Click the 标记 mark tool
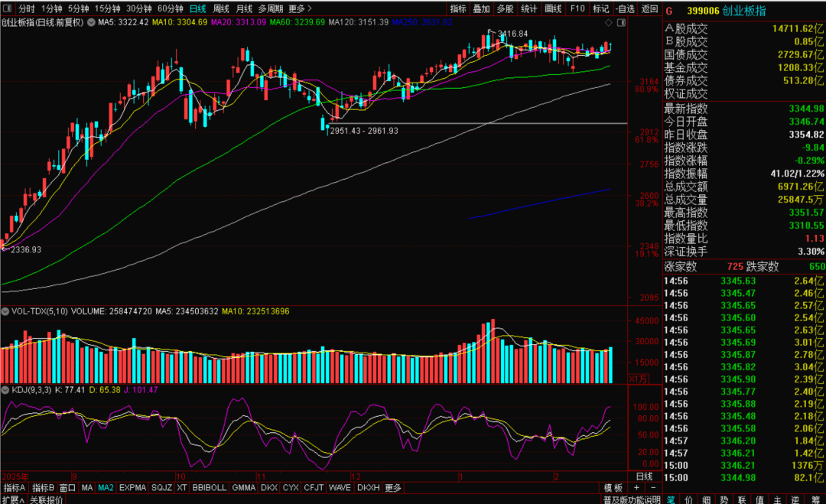Image resolution: width=826 pixels, height=504 pixels. [601, 8]
